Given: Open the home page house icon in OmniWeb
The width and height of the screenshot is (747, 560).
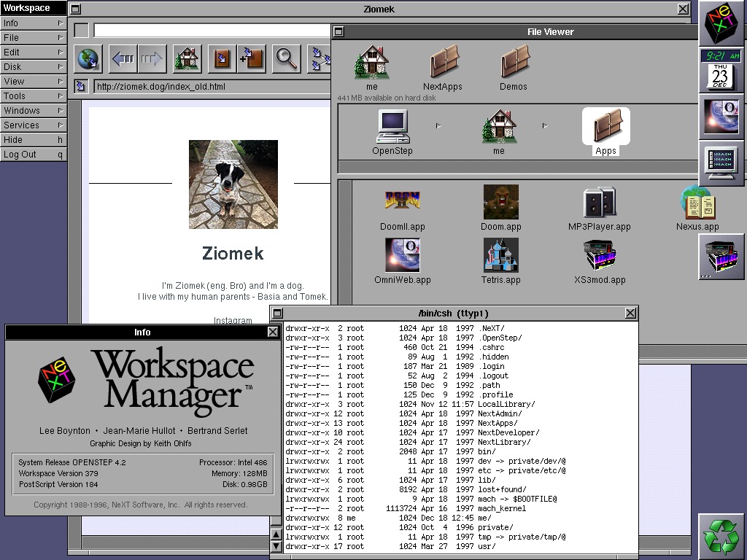Looking at the screenshot, I should pyautogui.click(x=187, y=59).
